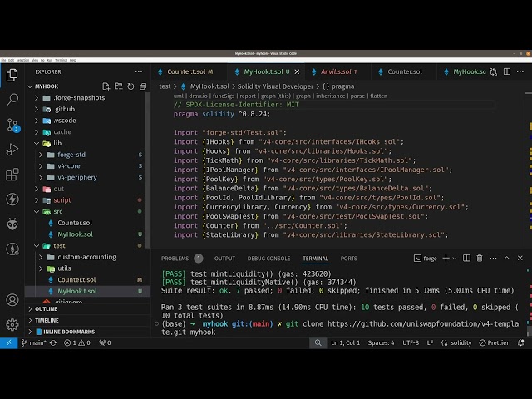Viewport: 532px width, 399px height.
Task: Click 'Spaces: 4' indentation setting
Action: [x=381, y=343]
